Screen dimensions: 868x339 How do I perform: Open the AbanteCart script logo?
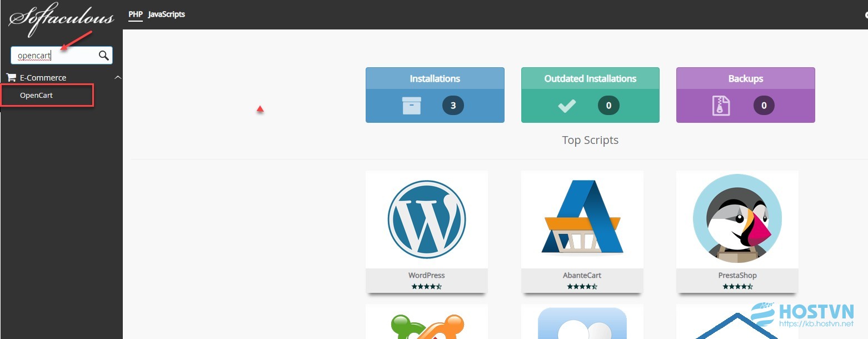(582, 217)
